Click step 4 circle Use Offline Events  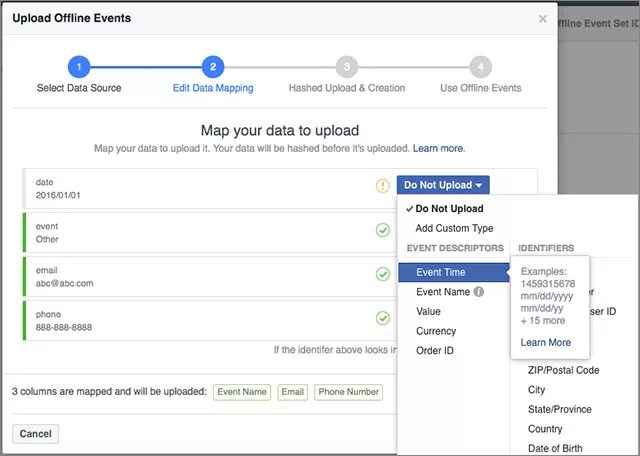coord(481,67)
